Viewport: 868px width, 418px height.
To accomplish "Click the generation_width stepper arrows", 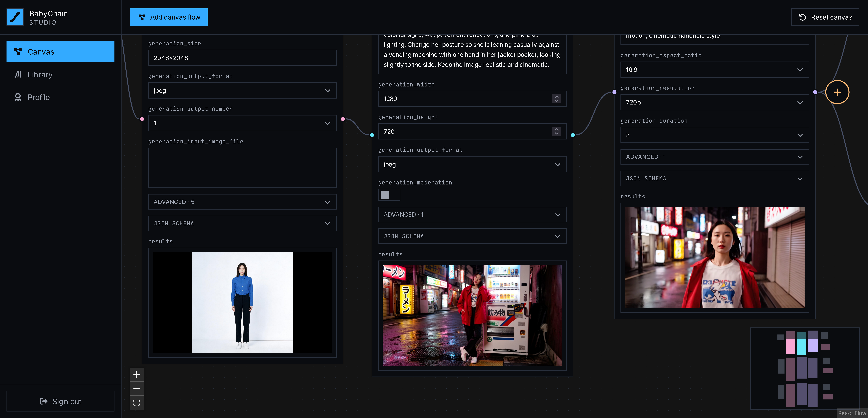I will pyautogui.click(x=557, y=99).
